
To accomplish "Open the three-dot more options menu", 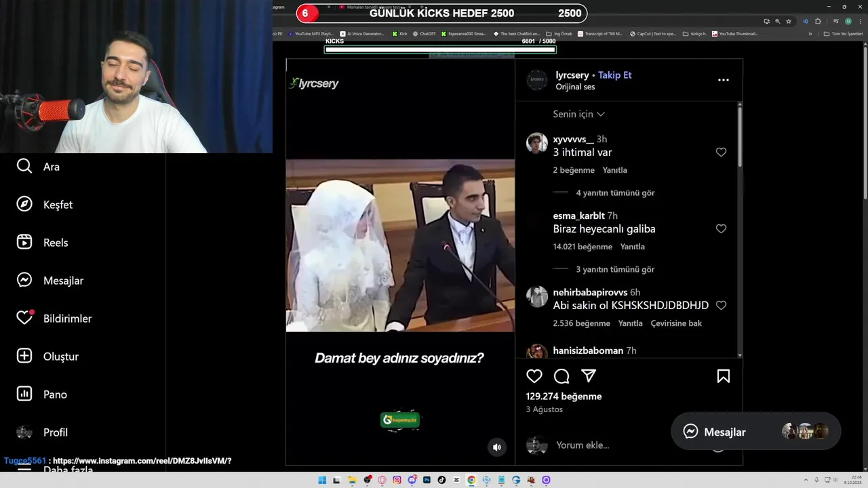I will (724, 80).
